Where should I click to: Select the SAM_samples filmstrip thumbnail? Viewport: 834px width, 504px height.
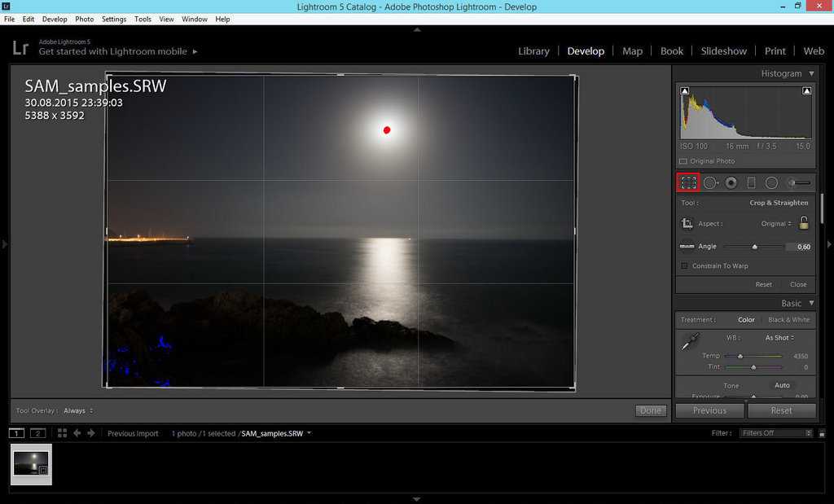pos(32,464)
